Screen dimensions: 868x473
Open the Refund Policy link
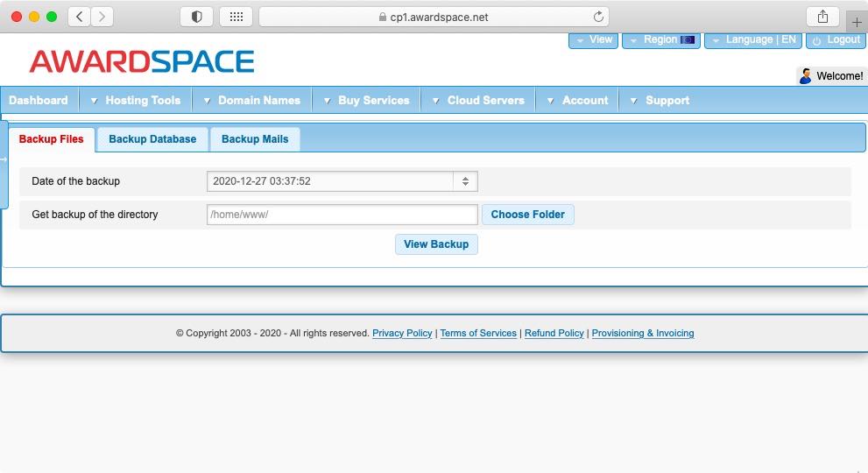554,333
